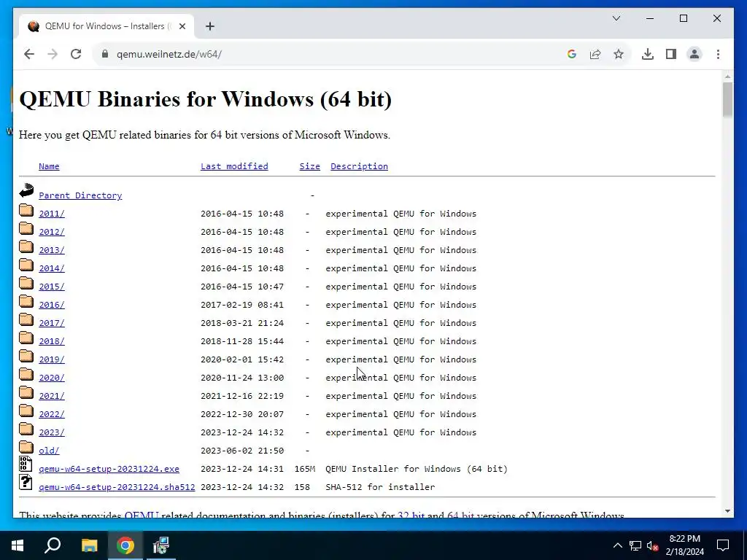Select the QEMU for Windows tab
This screenshot has width=747, height=560.
coord(107,26)
